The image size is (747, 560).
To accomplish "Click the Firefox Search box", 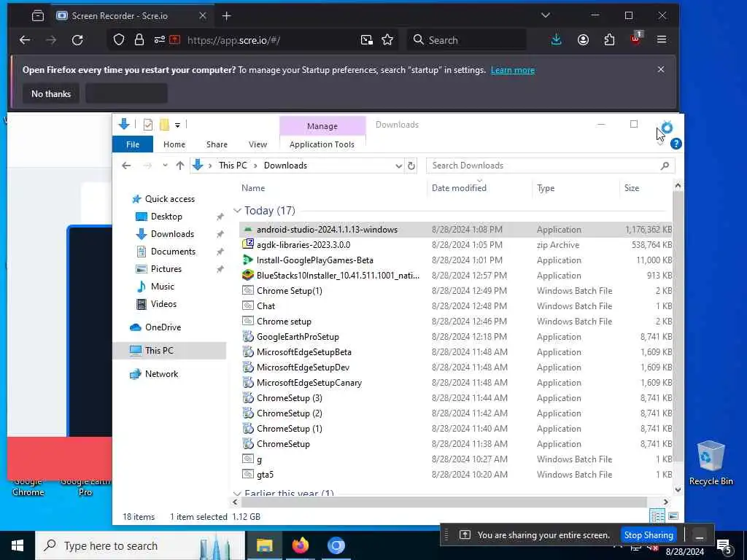I will 467,40.
